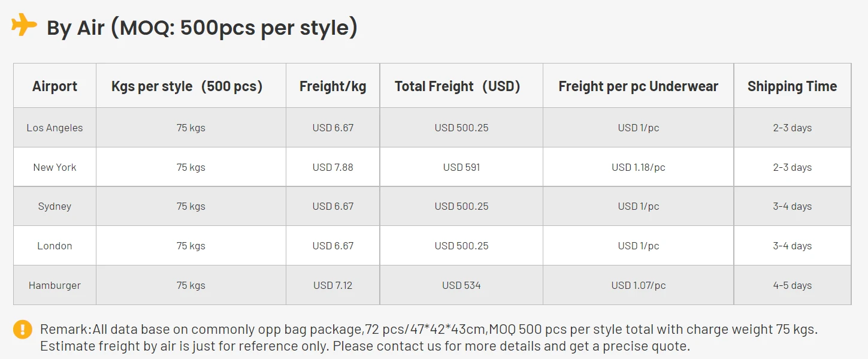
Task: Select the Airport column header
Action: pos(55,86)
